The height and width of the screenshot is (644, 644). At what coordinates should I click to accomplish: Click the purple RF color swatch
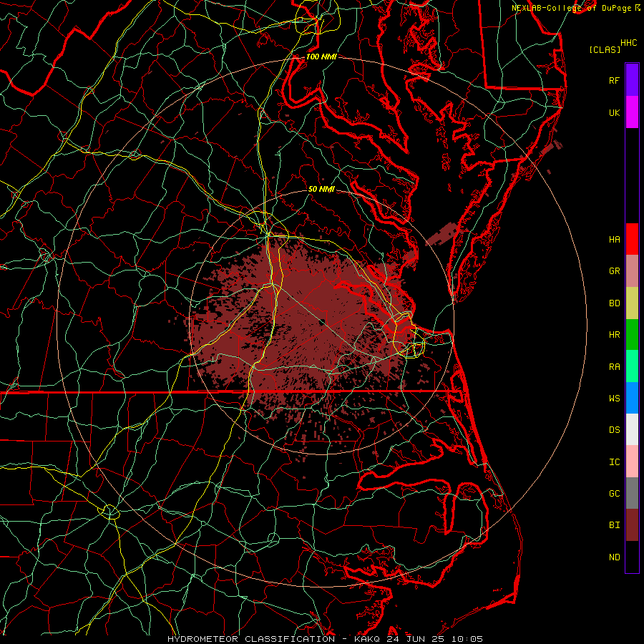coord(632,80)
